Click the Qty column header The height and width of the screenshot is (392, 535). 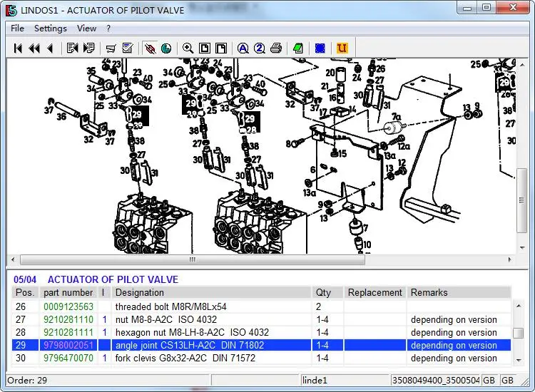327,292
